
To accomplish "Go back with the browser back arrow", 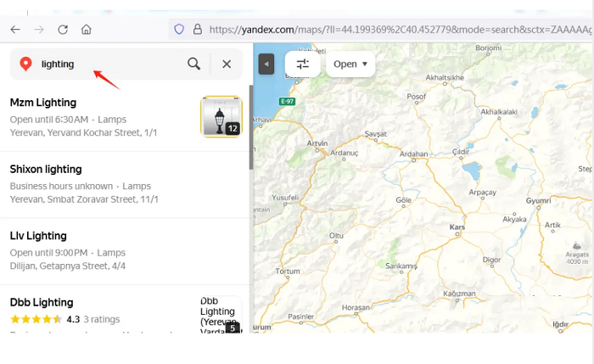I will point(15,30).
